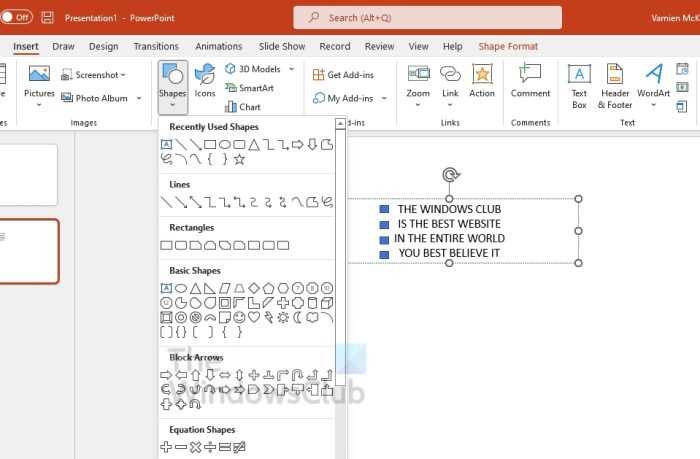Pick the Cloud shape in Basic Shapes

click(312, 317)
